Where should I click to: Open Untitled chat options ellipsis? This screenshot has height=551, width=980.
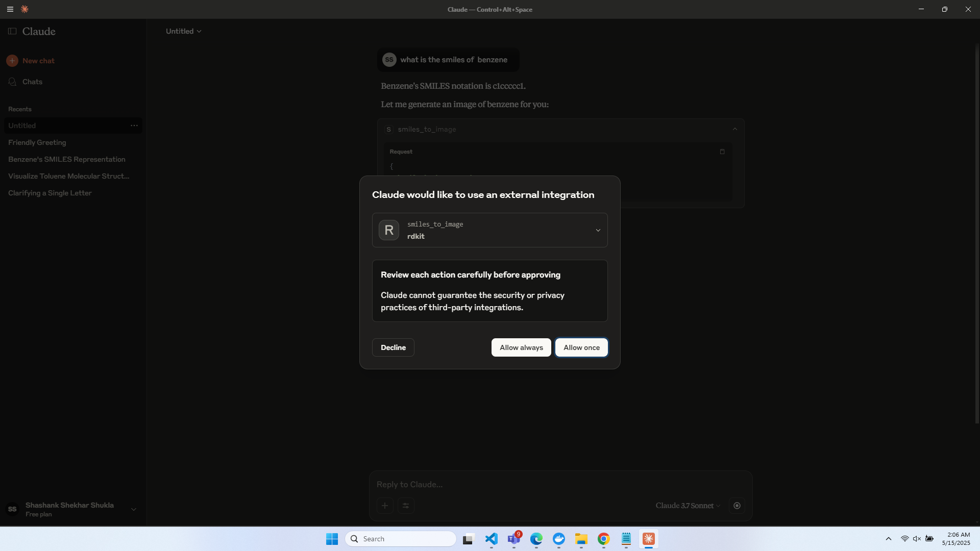[134, 126]
